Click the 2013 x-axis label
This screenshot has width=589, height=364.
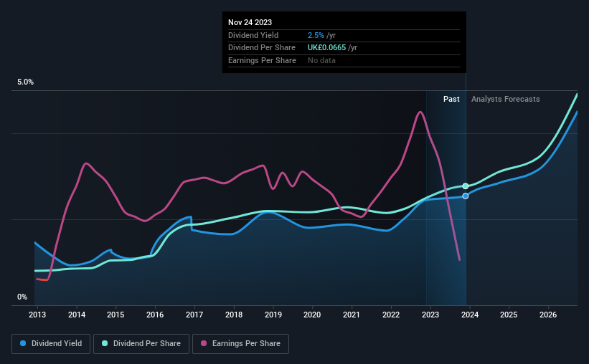pyautogui.click(x=37, y=315)
